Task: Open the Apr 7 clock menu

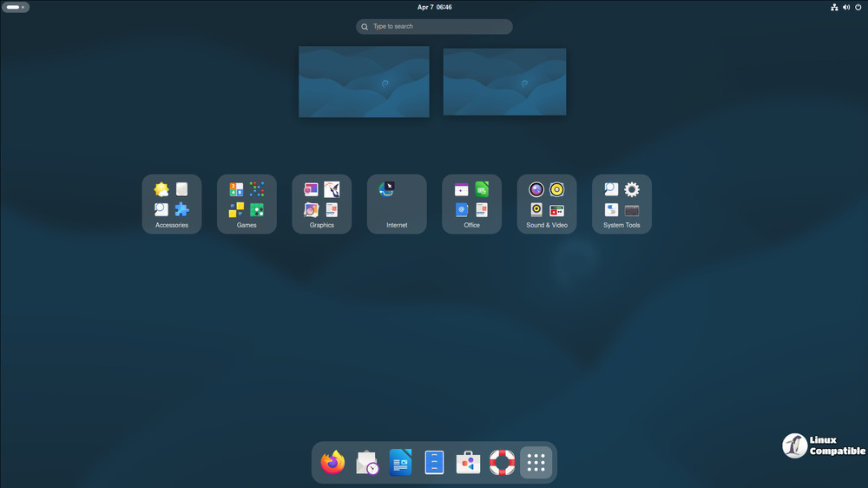Action: tap(434, 7)
